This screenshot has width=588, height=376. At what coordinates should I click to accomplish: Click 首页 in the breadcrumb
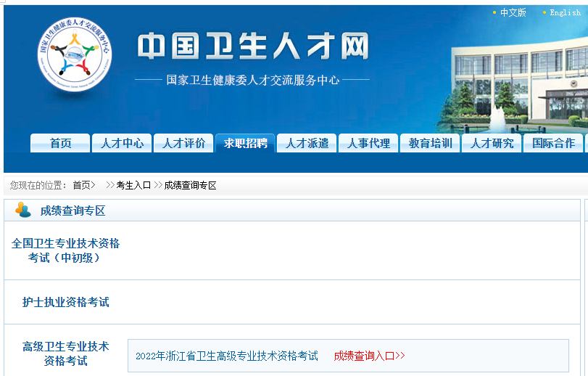pyautogui.click(x=82, y=185)
